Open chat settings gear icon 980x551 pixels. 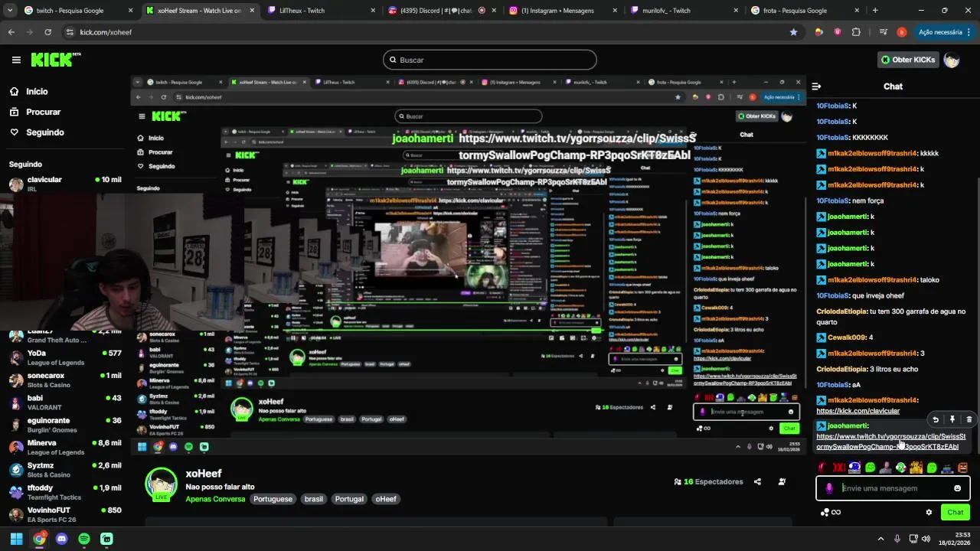(929, 513)
